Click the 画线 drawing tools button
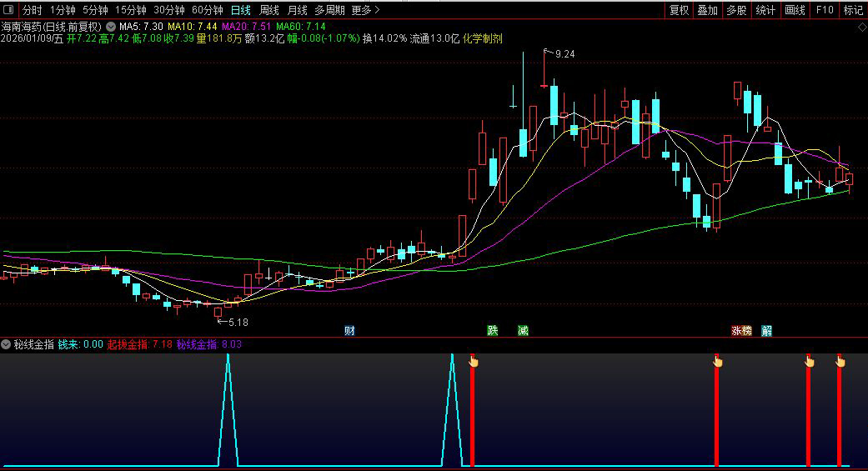Image resolution: width=868 pixels, height=471 pixels. pos(795,11)
